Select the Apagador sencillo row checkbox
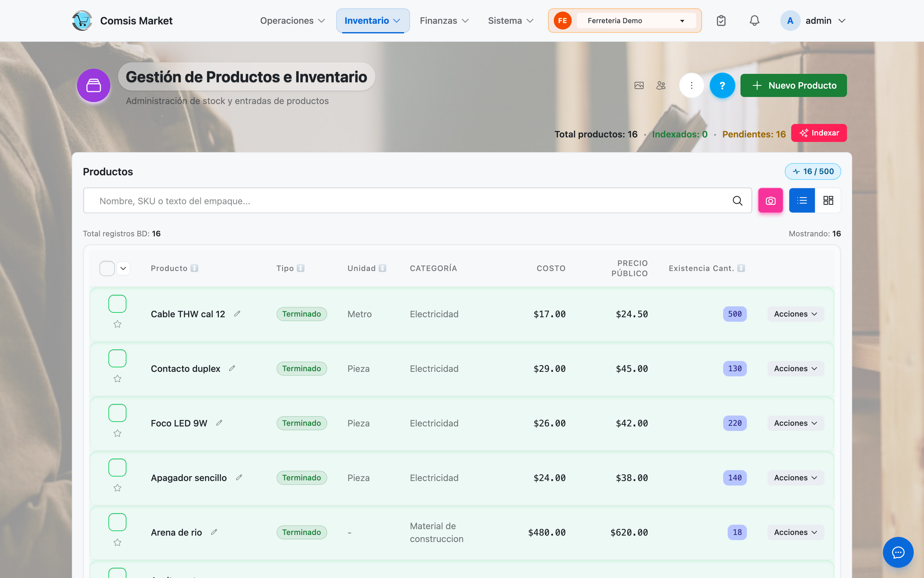This screenshot has height=578, width=924. pyautogui.click(x=118, y=468)
